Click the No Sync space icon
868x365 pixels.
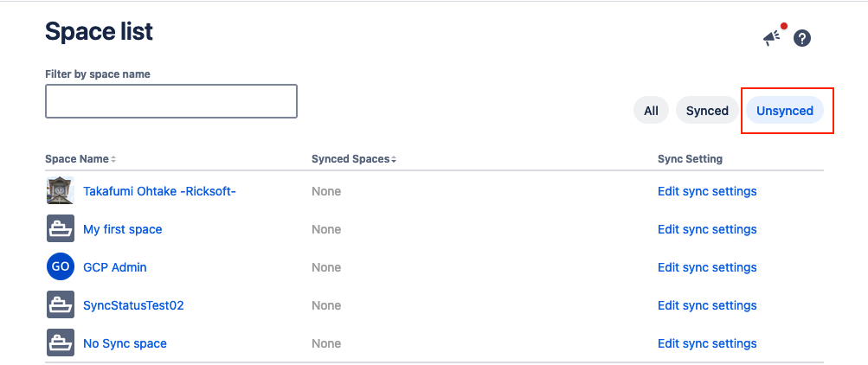tap(61, 343)
